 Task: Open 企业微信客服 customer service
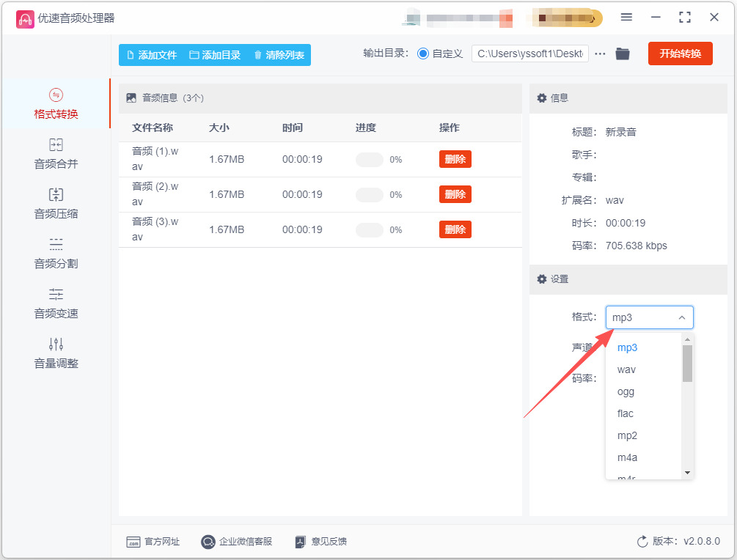(x=237, y=542)
